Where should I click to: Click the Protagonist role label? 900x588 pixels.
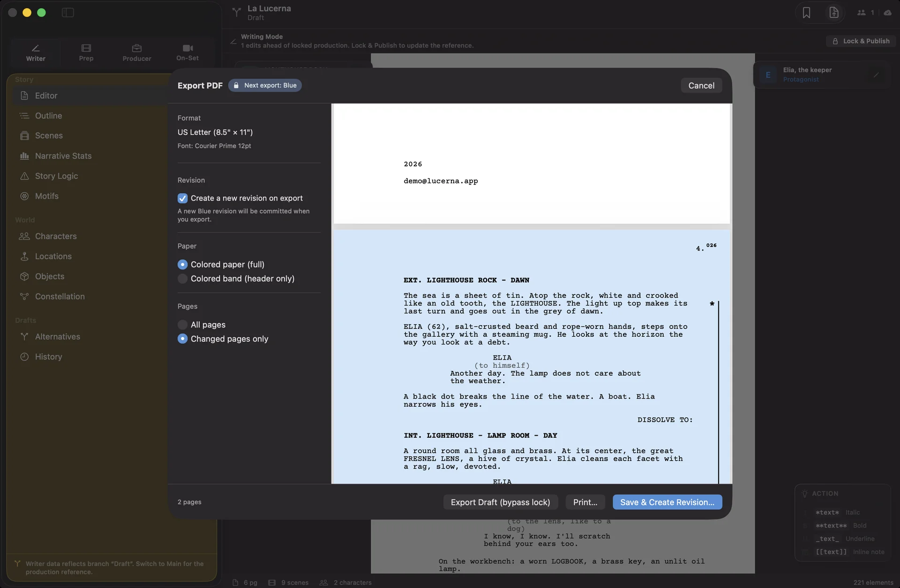coord(801,80)
